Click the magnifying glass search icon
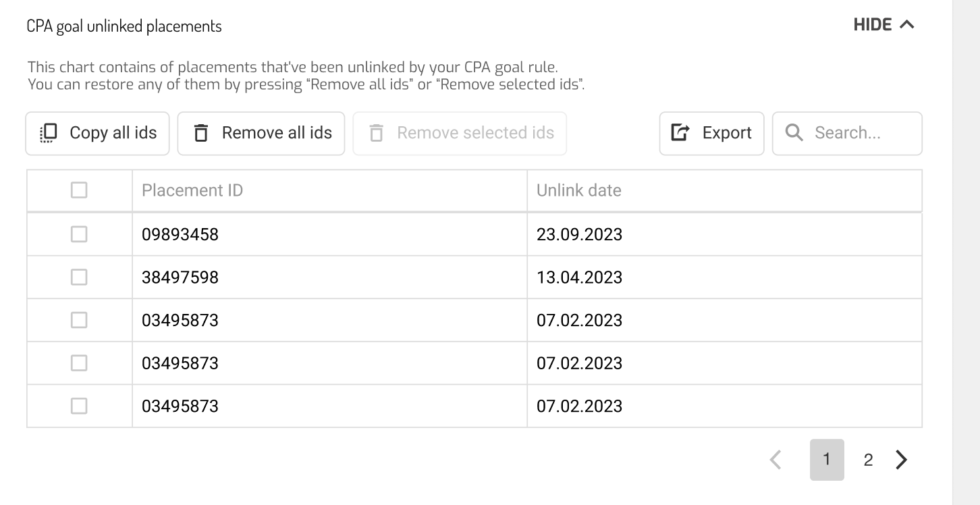 click(x=794, y=133)
